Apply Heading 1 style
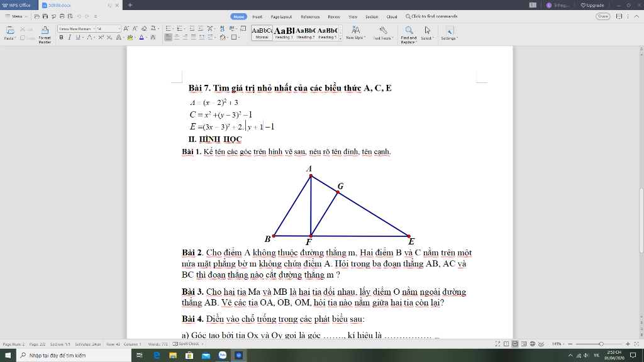The width and height of the screenshot is (644, 362). [x=284, y=33]
